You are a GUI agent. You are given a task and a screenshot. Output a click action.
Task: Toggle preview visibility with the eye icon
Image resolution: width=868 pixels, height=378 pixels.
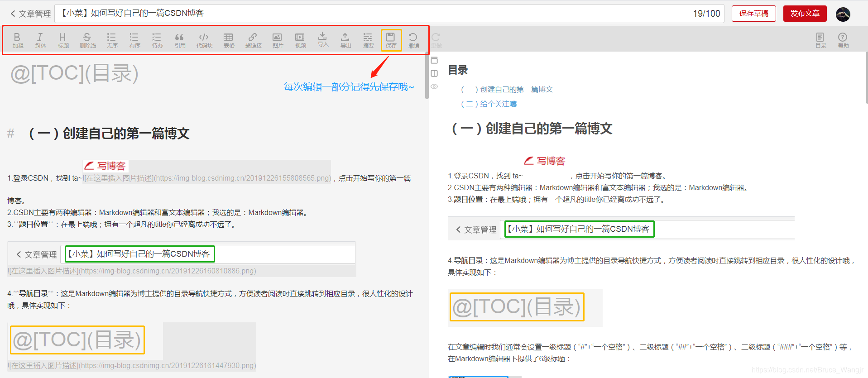pyautogui.click(x=435, y=86)
